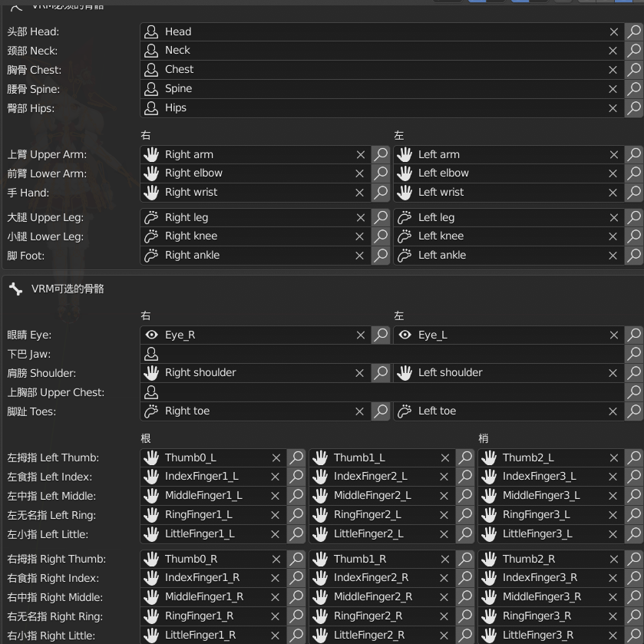Pick a bone for IndexFinger2_R
The width and height of the screenshot is (644, 644).
(x=465, y=578)
